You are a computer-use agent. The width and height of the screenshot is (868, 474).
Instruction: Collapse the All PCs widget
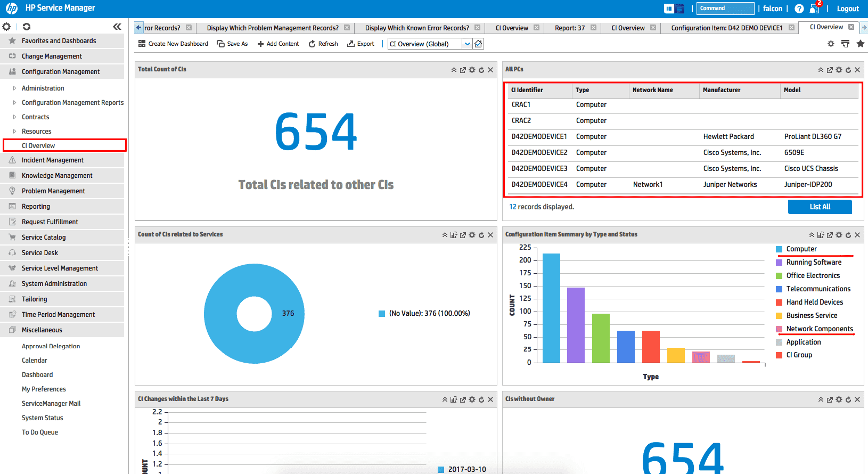821,70
